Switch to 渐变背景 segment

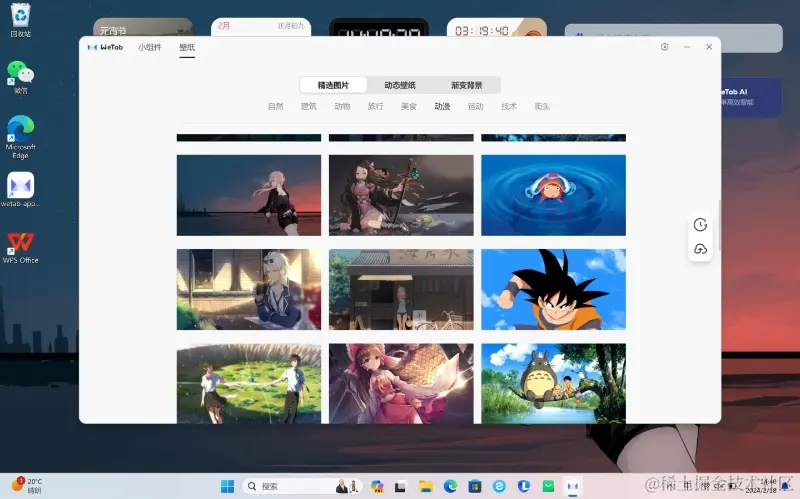tap(466, 85)
